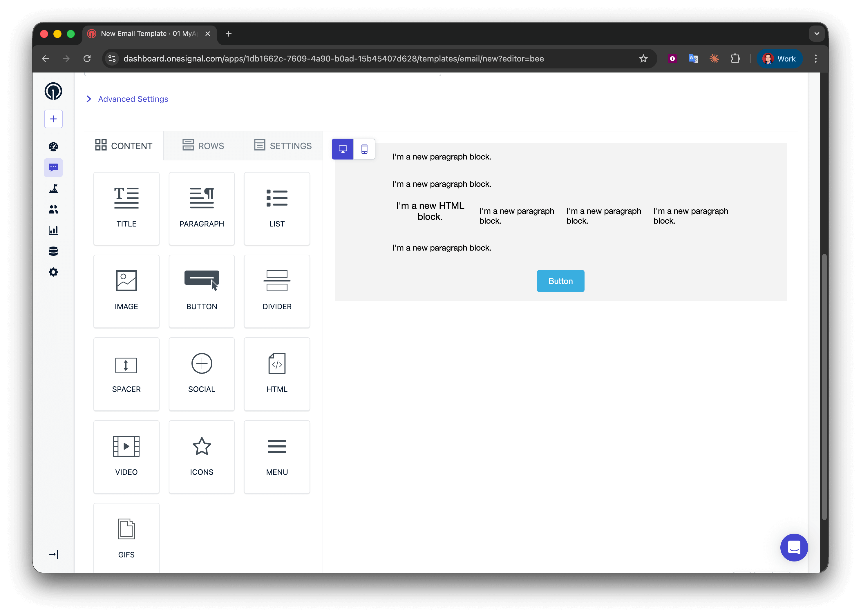Open the Messages sidebar icon
Image resolution: width=861 pixels, height=616 pixels.
tap(53, 167)
